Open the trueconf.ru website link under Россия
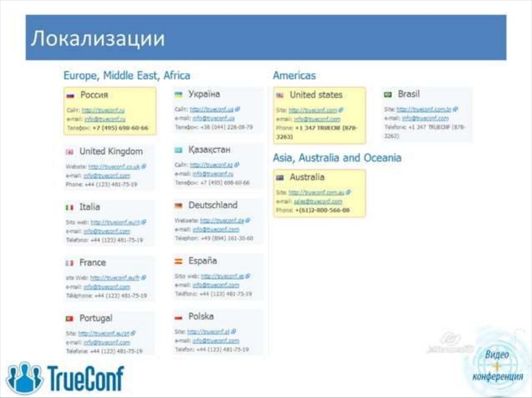Viewport: 532px width, 398px height. click(x=103, y=110)
